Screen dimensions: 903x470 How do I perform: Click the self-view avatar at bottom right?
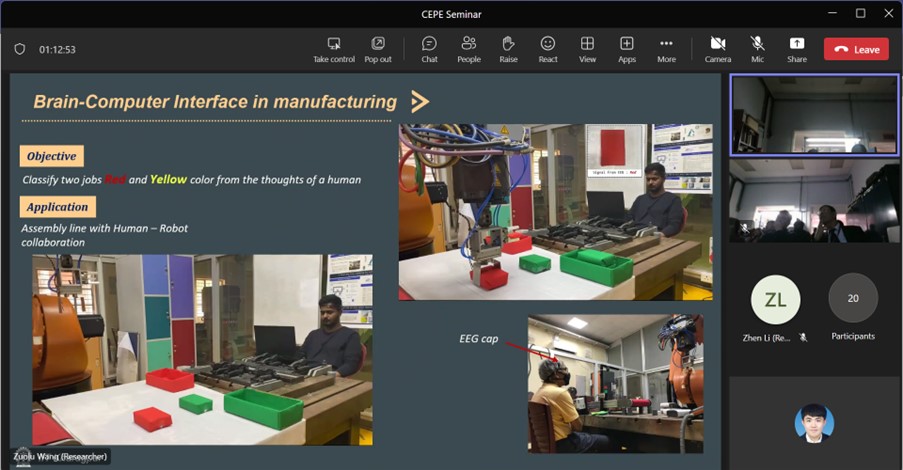(814, 423)
